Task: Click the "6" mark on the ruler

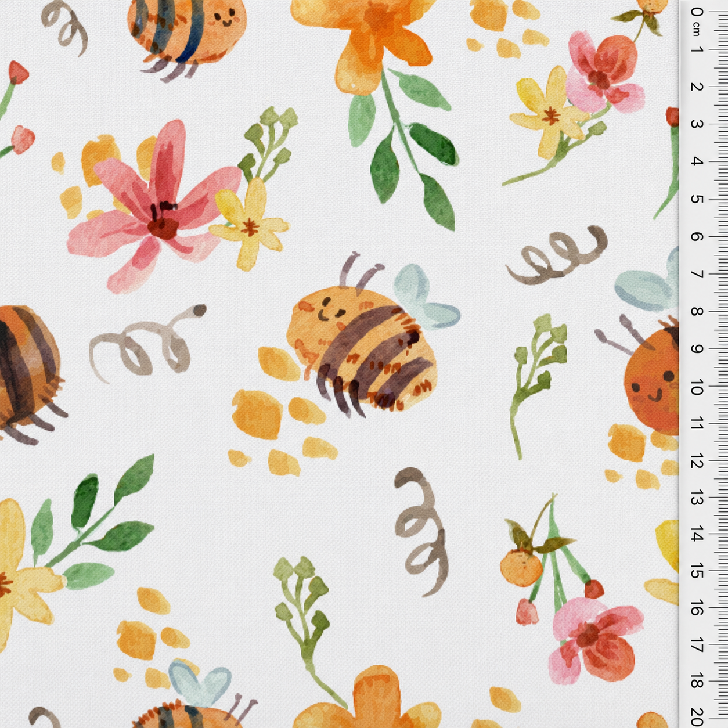Action: [x=697, y=236]
